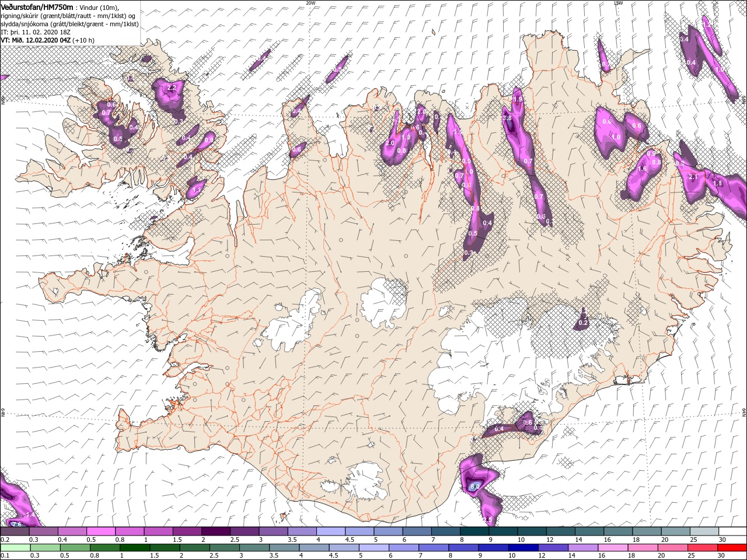Click the '1.6' precipitation value on the map
747x560 pixels.
point(643,169)
